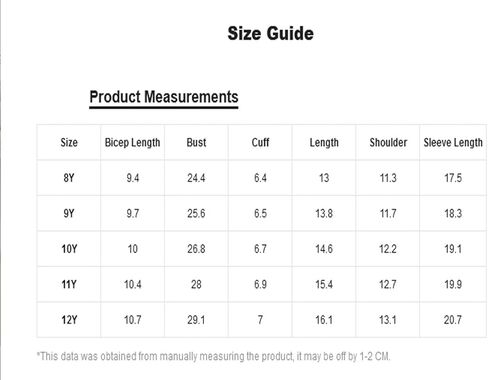Click the Shoulder column header
Viewport: 488px width, 380px height.
point(388,143)
